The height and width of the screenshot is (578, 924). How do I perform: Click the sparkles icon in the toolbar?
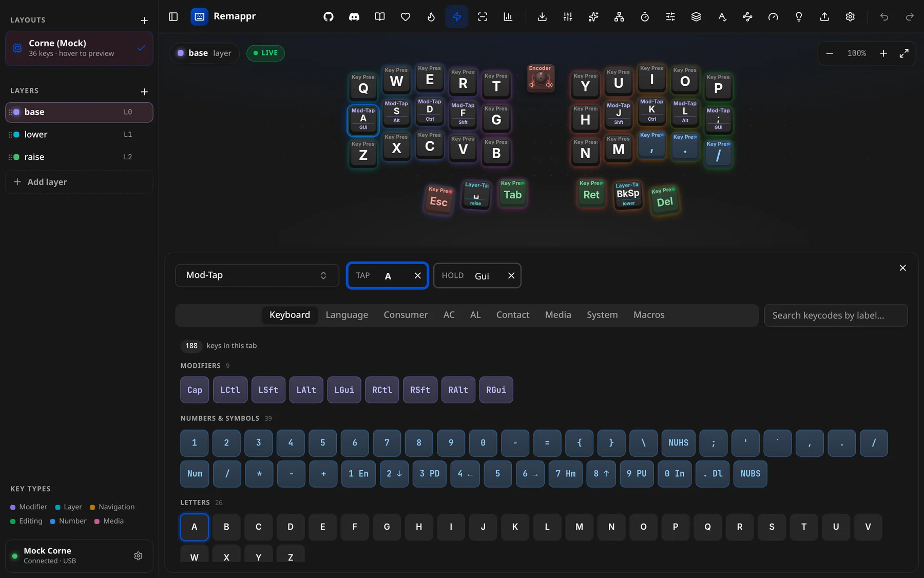(x=593, y=17)
